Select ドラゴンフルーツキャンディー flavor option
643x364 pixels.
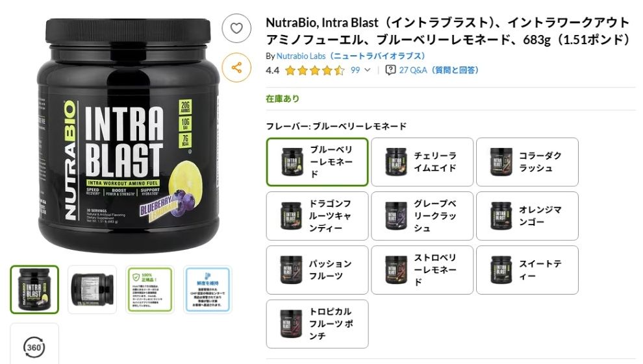click(x=317, y=216)
